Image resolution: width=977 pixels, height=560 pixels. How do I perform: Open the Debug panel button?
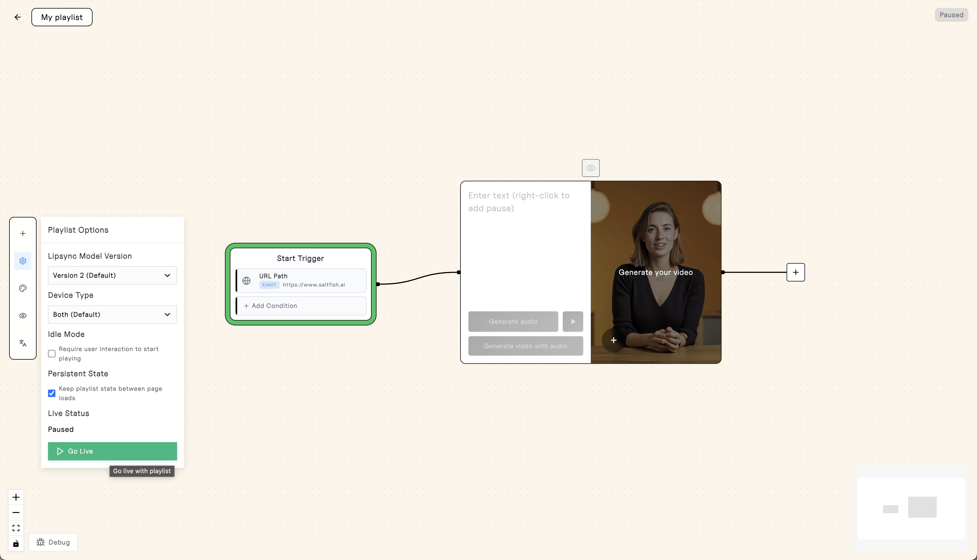pyautogui.click(x=53, y=542)
